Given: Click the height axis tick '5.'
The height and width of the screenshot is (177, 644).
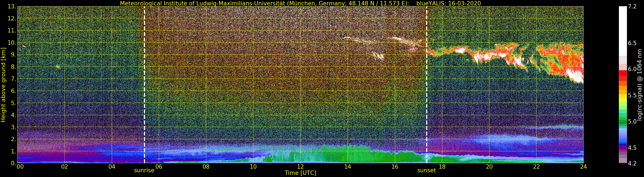Looking at the screenshot, I should [14, 103].
